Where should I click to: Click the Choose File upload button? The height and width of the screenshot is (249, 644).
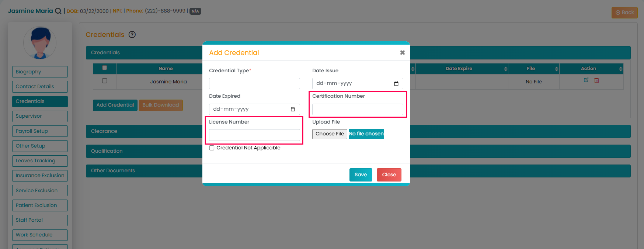pyautogui.click(x=330, y=134)
